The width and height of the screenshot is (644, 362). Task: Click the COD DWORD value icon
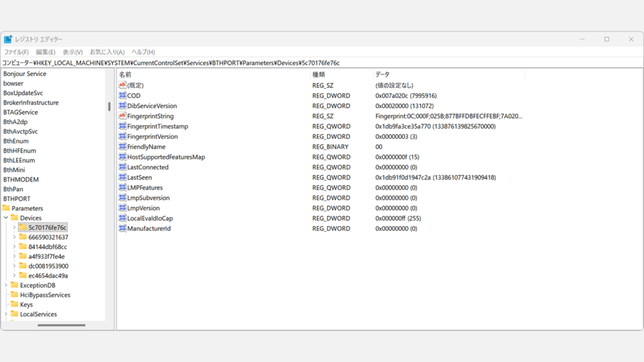(121, 96)
